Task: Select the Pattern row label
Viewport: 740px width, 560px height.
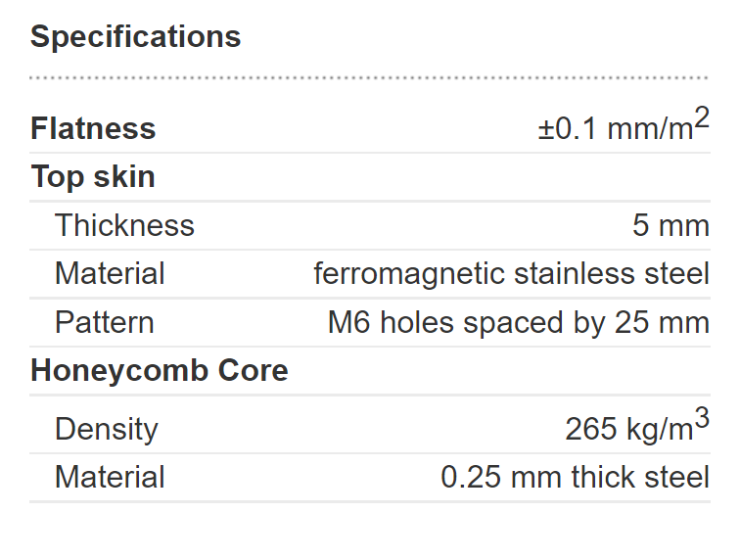Action: pyautogui.click(x=105, y=322)
